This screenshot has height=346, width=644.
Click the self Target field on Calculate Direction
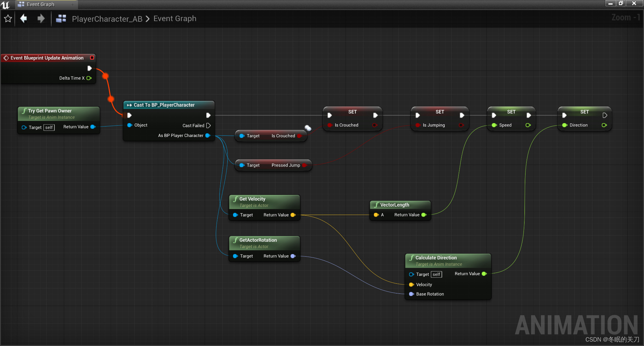point(436,275)
